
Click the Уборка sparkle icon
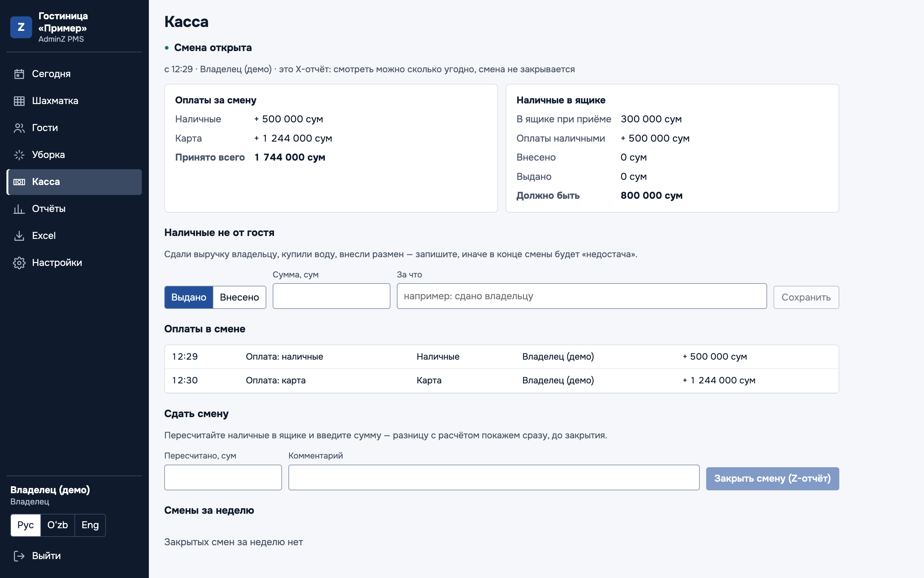(x=19, y=155)
